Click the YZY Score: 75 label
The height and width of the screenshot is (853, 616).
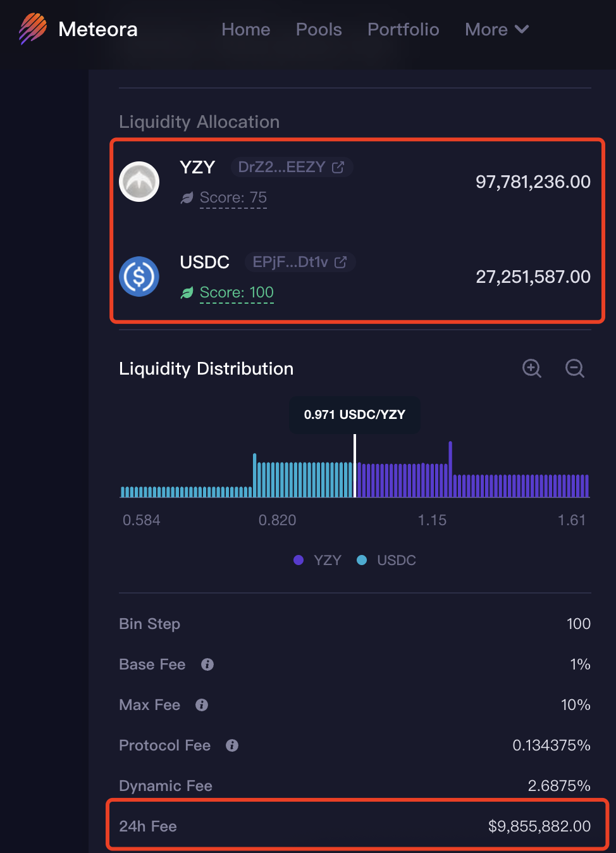(233, 198)
